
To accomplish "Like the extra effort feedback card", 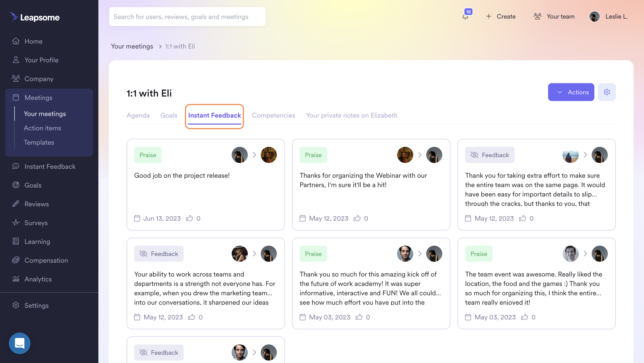I will coord(523,218).
